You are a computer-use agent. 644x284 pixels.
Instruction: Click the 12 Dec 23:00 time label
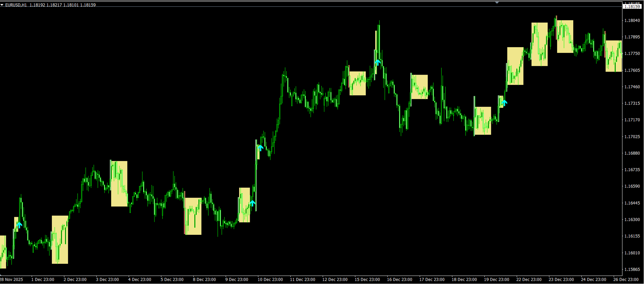(x=335, y=280)
